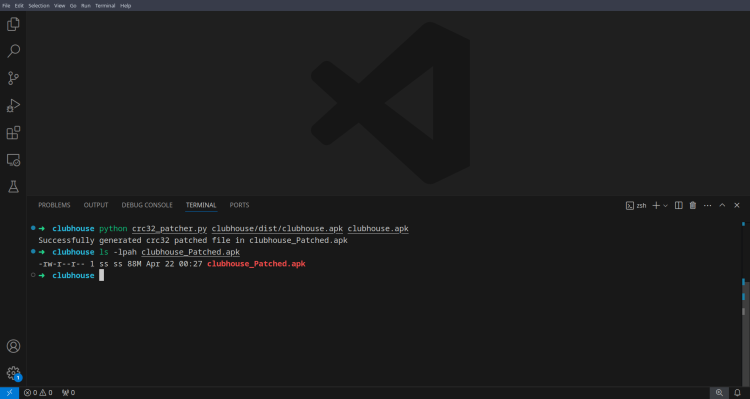
Task: Open the Testing flask view
Action: [x=13, y=187]
